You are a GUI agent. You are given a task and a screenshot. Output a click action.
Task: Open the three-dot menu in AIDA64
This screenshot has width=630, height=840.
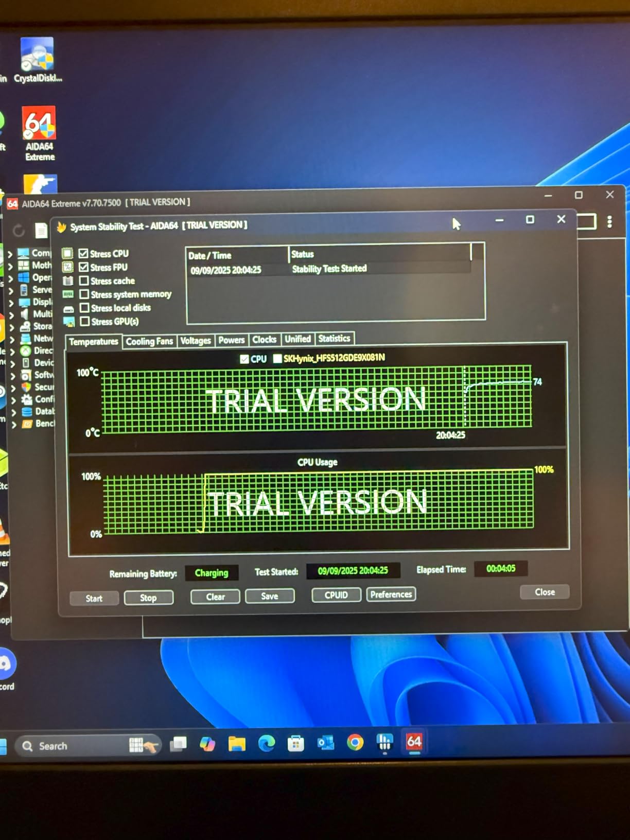tap(609, 222)
